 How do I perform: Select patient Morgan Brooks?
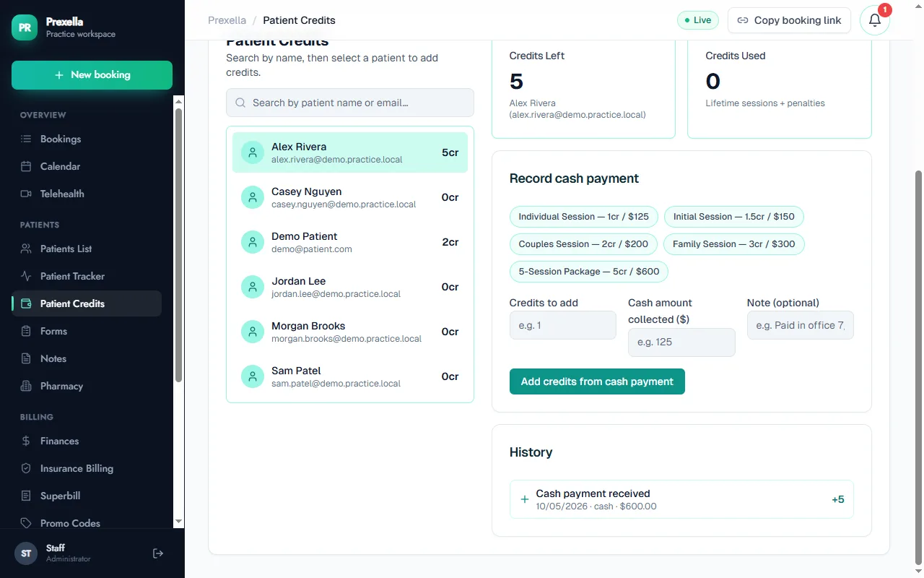(350, 332)
